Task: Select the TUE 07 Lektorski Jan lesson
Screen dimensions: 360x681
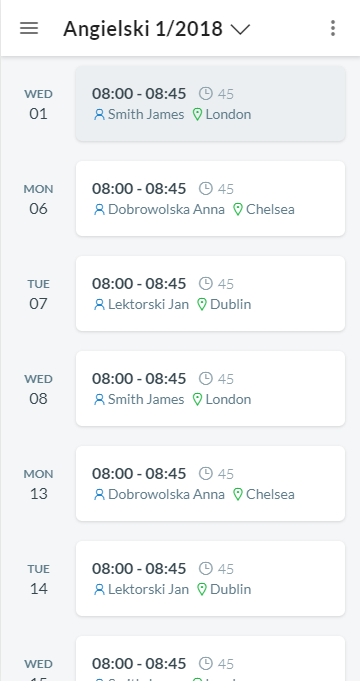Action: (211, 293)
